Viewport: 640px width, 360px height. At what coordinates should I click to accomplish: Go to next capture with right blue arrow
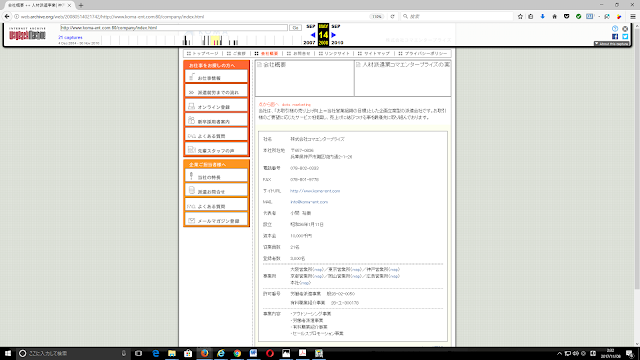333,35
